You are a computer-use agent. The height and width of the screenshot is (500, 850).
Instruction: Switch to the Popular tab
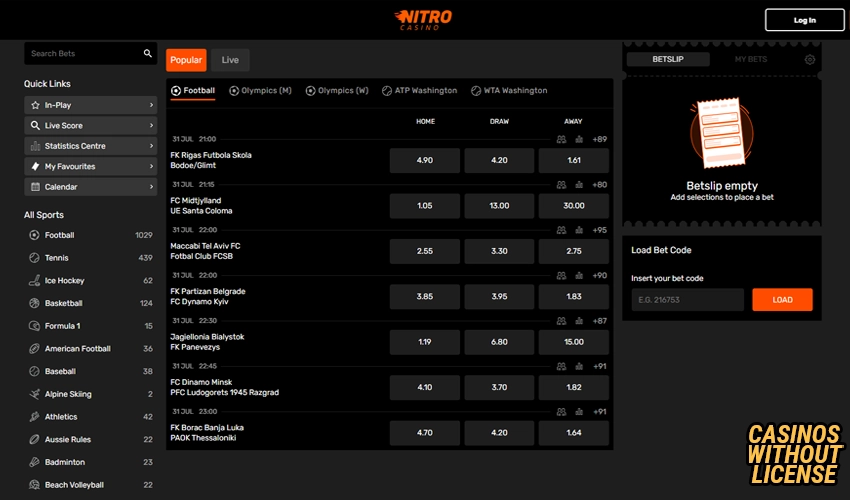(186, 60)
